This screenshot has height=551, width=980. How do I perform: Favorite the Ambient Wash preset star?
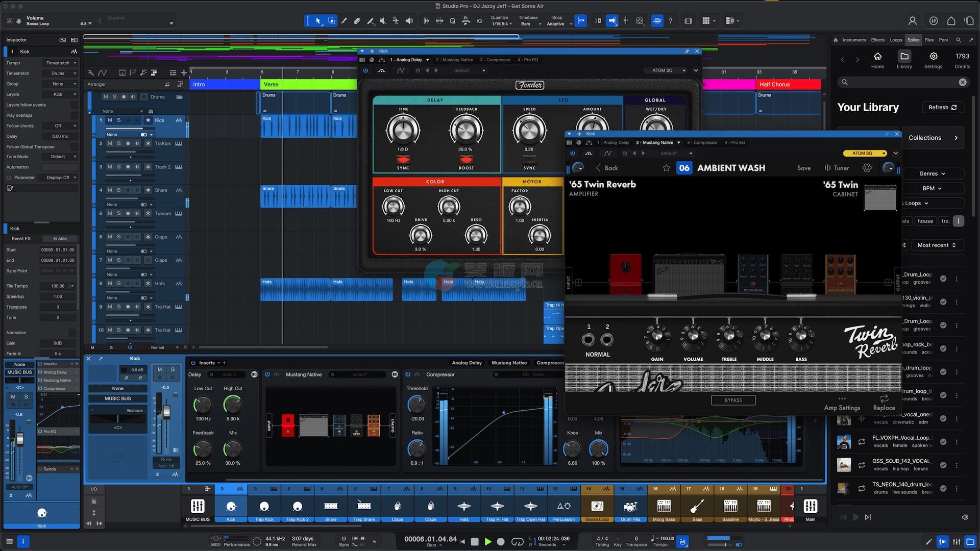[x=666, y=168]
